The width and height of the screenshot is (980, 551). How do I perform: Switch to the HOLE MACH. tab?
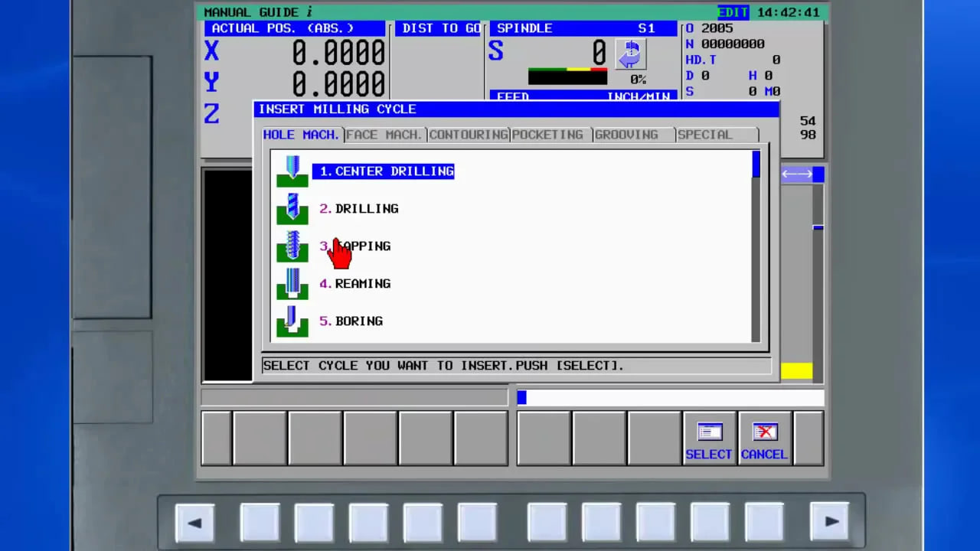tap(301, 135)
